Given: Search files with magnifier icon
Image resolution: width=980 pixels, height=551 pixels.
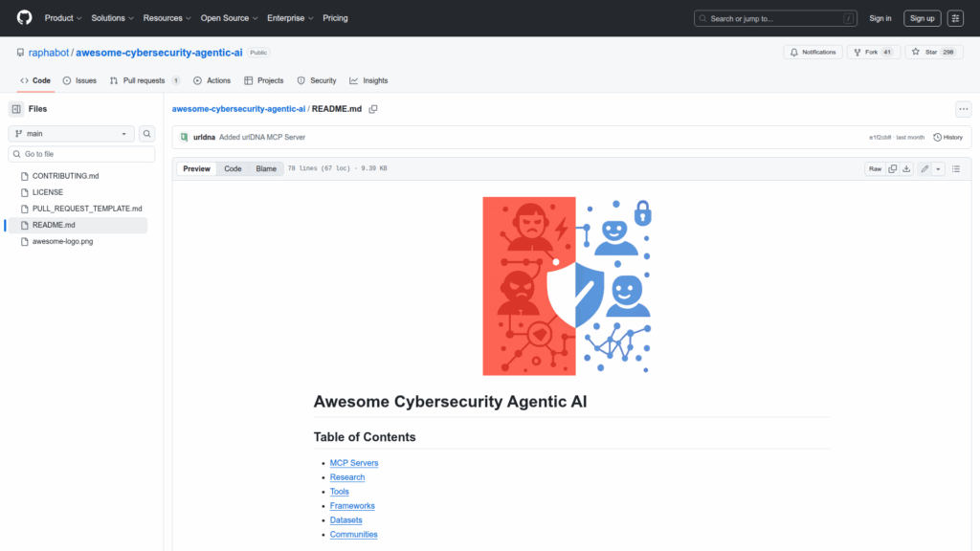Looking at the screenshot, I should [x=147, y=134].
